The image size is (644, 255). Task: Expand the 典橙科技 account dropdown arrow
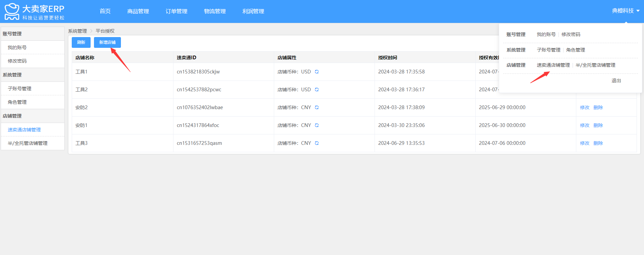pos(638,11)
